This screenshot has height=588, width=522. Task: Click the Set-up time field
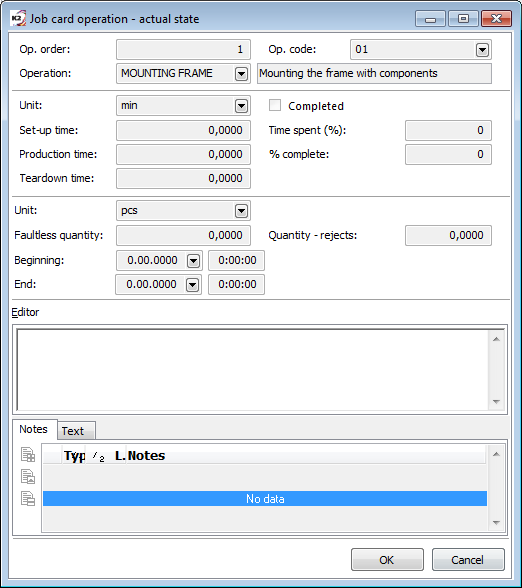coord(183,130)
